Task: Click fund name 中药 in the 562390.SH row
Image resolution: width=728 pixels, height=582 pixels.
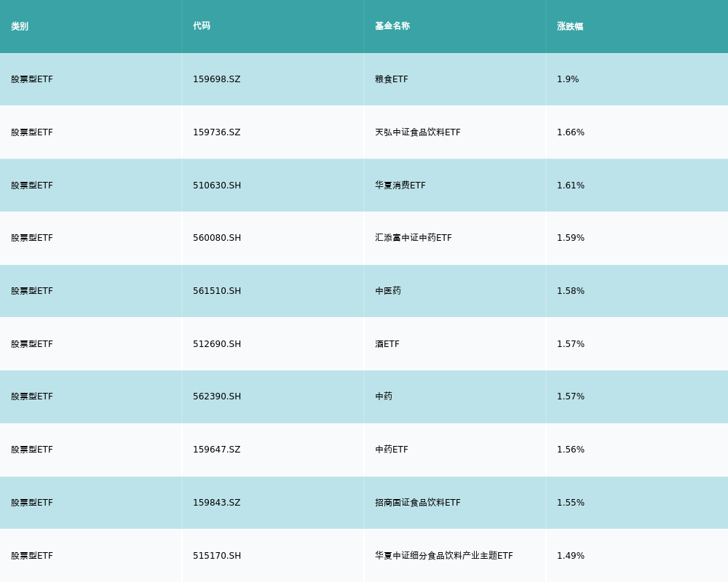Action: (384, 396)
